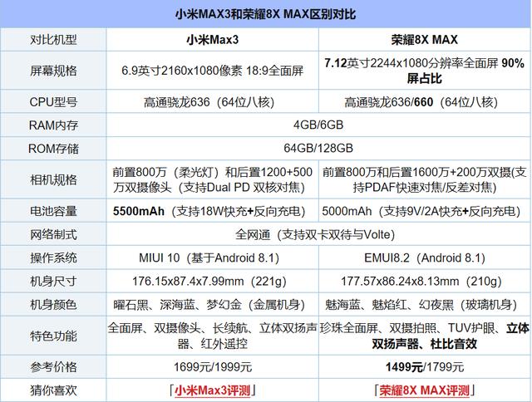Select the 操作系统 row label
Screen dimensions: 532x402
point(53,258)
